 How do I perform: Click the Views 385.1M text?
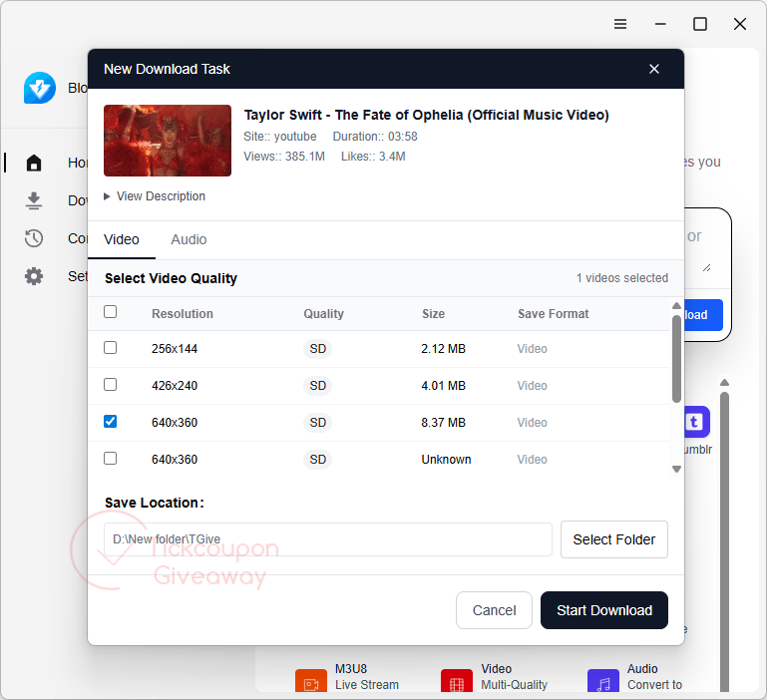click(x=284, y=157)
